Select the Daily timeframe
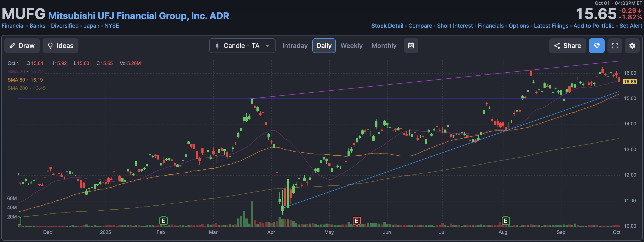 [x=324, y=46]
